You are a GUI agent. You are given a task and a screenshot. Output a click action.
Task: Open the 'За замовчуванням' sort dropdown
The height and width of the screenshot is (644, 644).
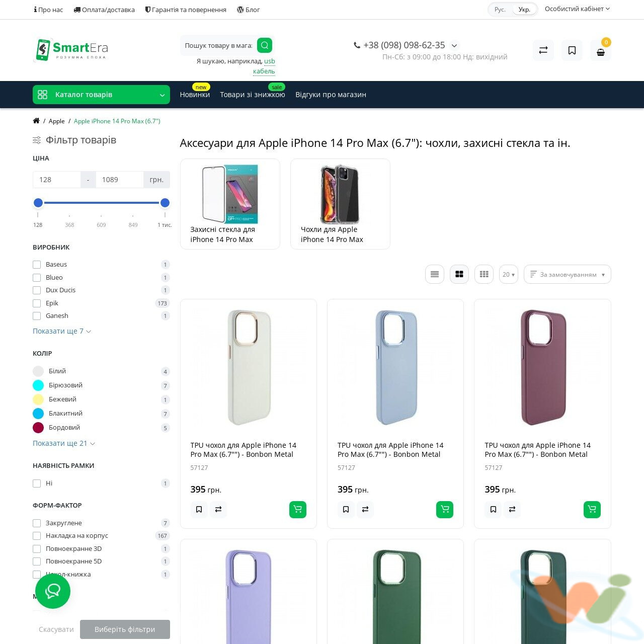pyautogui.click(x=568, y=274)
